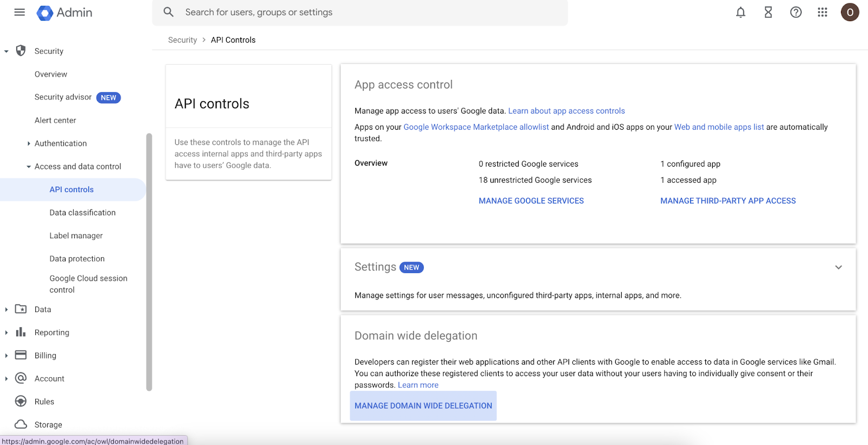Click the NEW badge beside Security advisor
The width and height of the screenshot is (868, 445).
(x=108, y=98)
